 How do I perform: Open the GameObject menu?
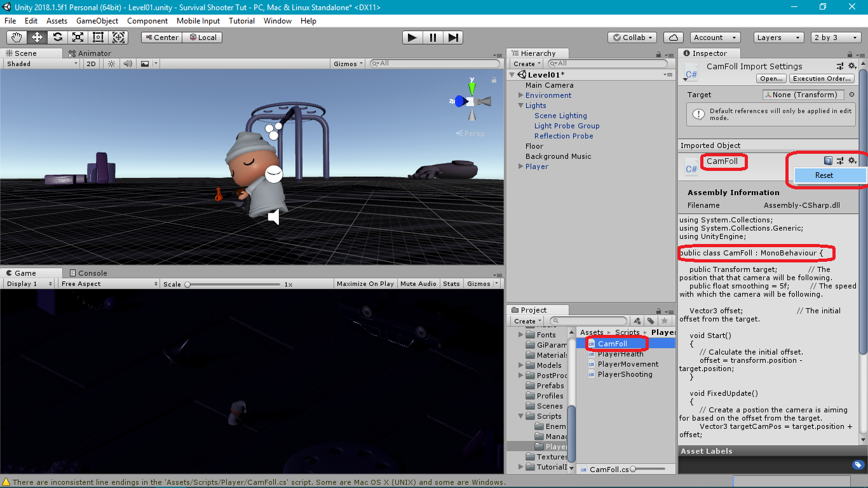tap(97, 21)
